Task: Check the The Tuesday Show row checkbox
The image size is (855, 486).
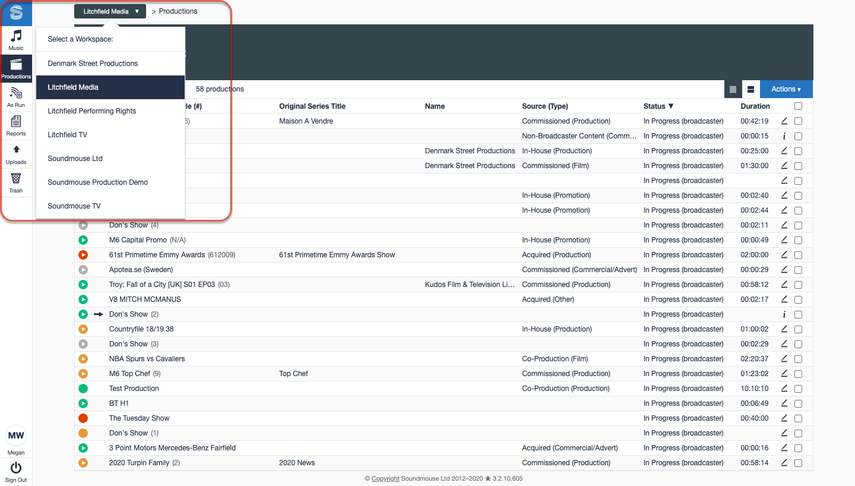Action: (798, 418)
